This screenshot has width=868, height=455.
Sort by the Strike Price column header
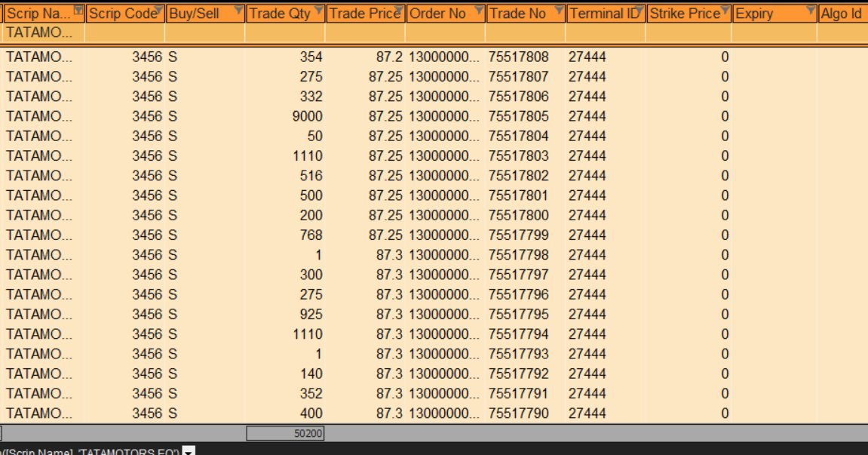689,14
